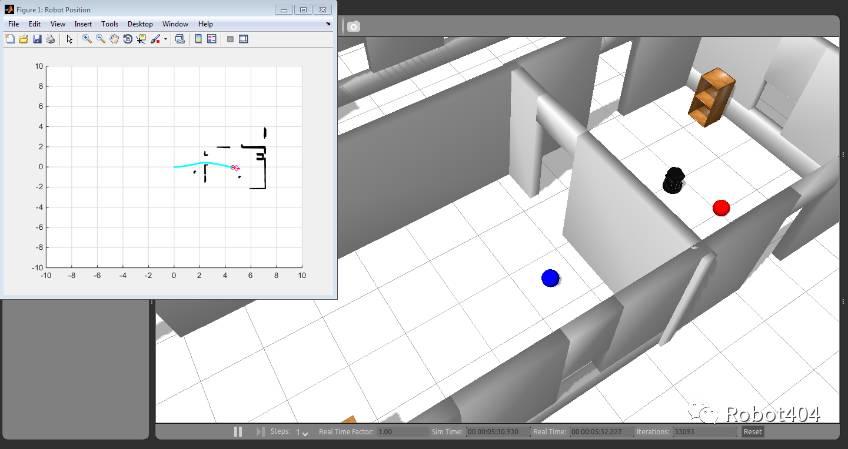Select the black robot in the scene
The image size is (848, 449).
point(674,181)
